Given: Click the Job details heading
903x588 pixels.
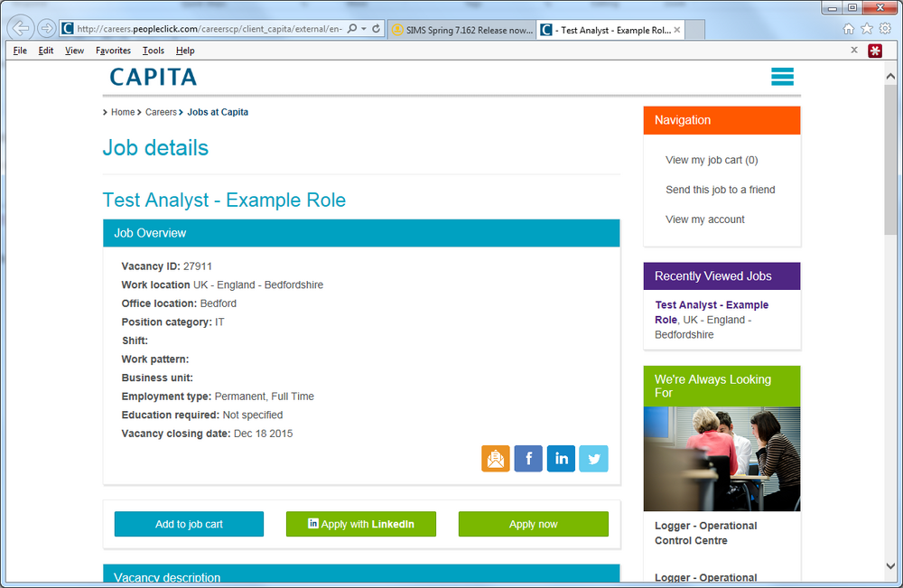Looking at the screenshot, I should pyautogui.click(x=155, y=148).
